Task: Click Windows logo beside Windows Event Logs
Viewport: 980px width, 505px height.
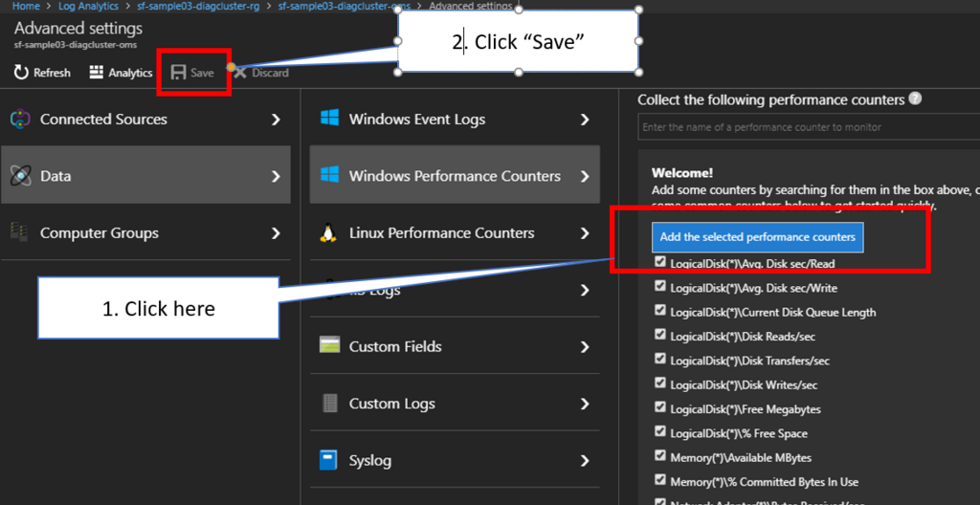Action: click(329, 119)
